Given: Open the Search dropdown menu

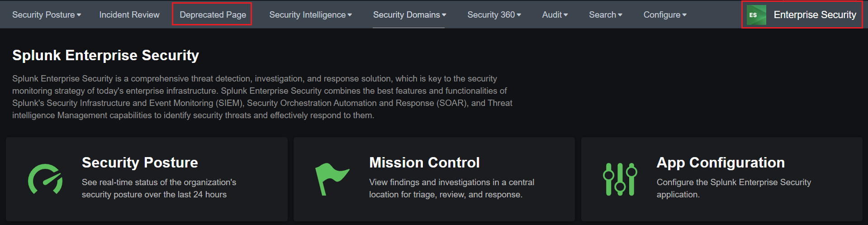Looking at the screenshot, I should pos(605,15).
